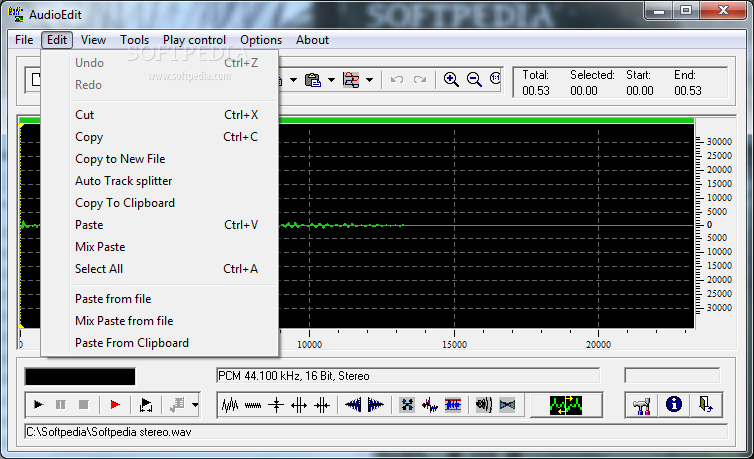Start playback with the black Play button

[38, 405]
